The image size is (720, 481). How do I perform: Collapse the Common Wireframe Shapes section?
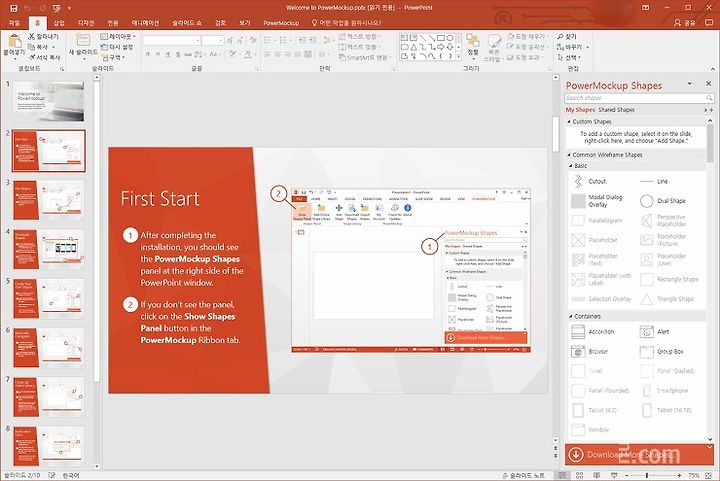pyautogui.click(x=568, y=155)
